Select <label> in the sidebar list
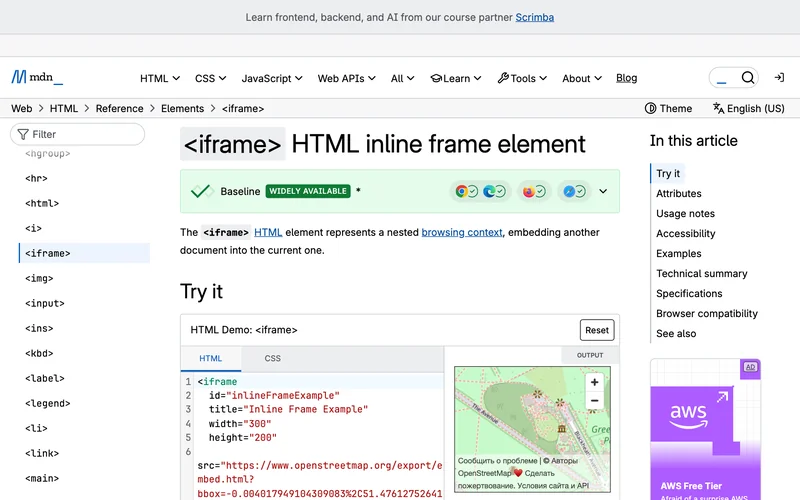The image size is (800, 500). coord(45,378)
